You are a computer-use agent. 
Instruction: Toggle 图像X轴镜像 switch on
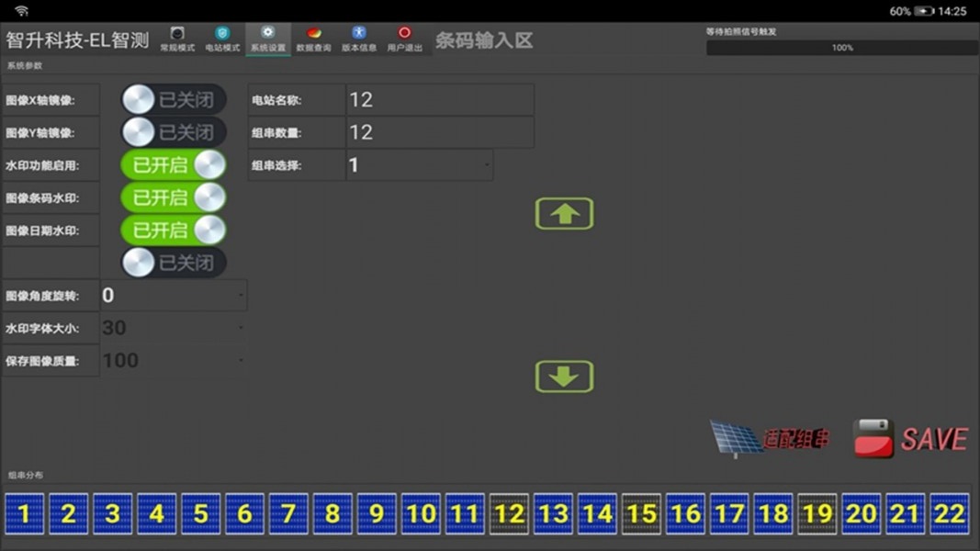tap(173, 99)
